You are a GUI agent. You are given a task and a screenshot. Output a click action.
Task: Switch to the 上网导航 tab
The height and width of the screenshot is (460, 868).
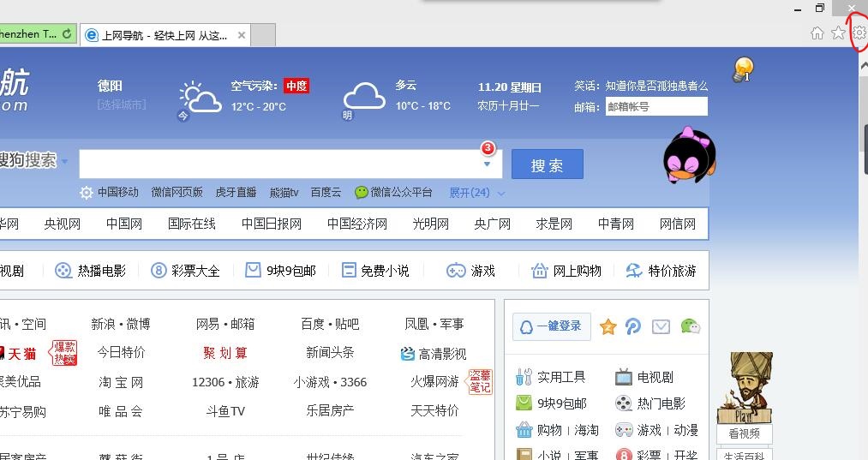tap(165, 35)
